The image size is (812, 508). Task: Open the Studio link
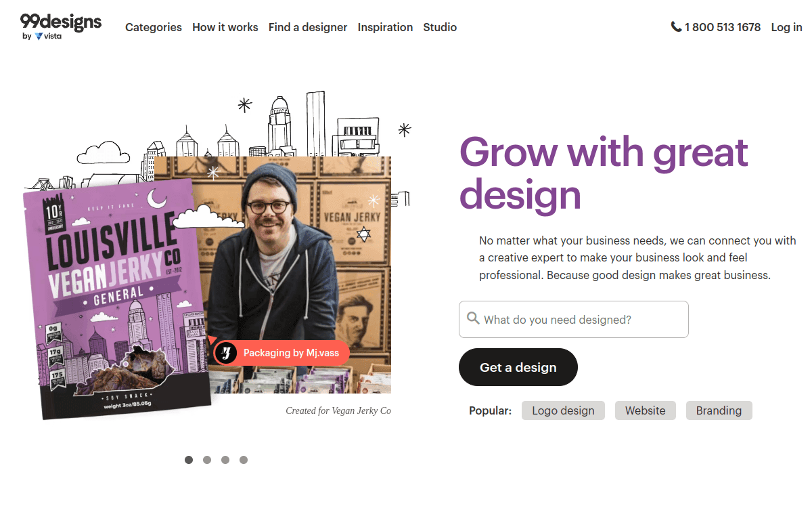coord(440,27)
